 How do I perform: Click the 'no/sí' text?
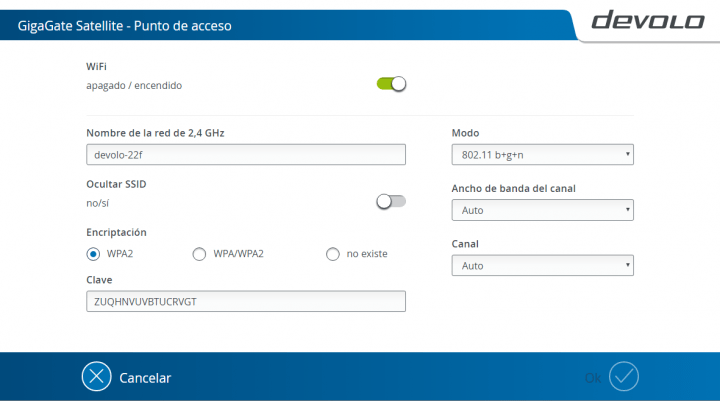[97, 203]
